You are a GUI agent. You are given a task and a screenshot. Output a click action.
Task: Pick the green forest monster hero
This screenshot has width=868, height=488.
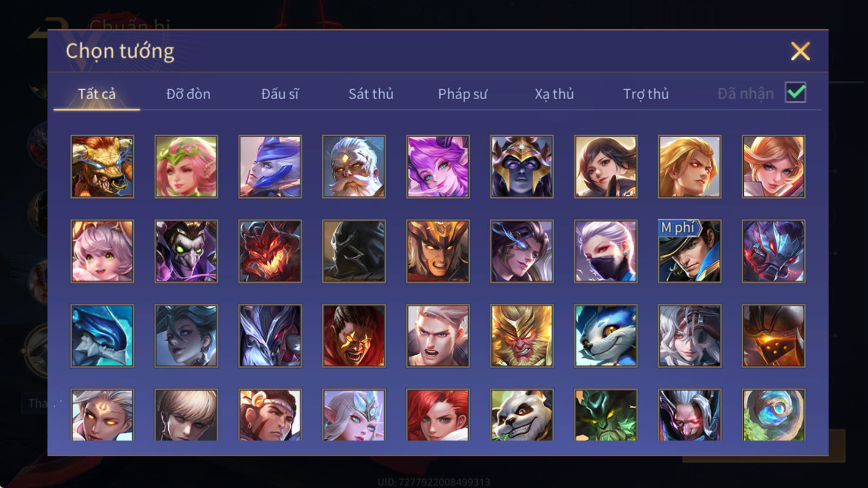[x=605, y=415]
